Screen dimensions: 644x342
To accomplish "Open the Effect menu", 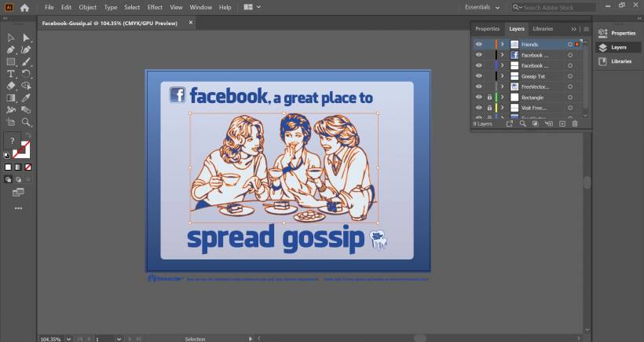I will [155, 7].
